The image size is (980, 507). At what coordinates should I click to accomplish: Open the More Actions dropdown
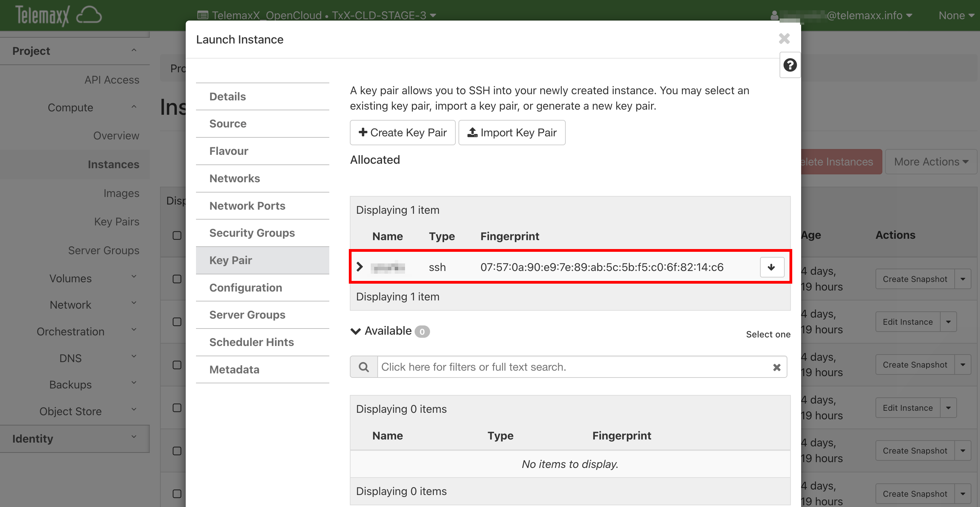(931, 162)
